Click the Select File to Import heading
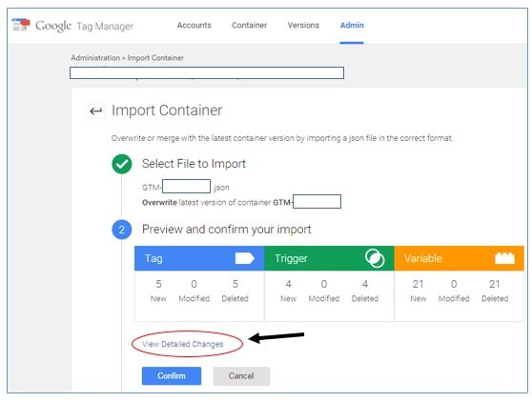Screen dimensions: 532x402 click(x=194, y=164)
